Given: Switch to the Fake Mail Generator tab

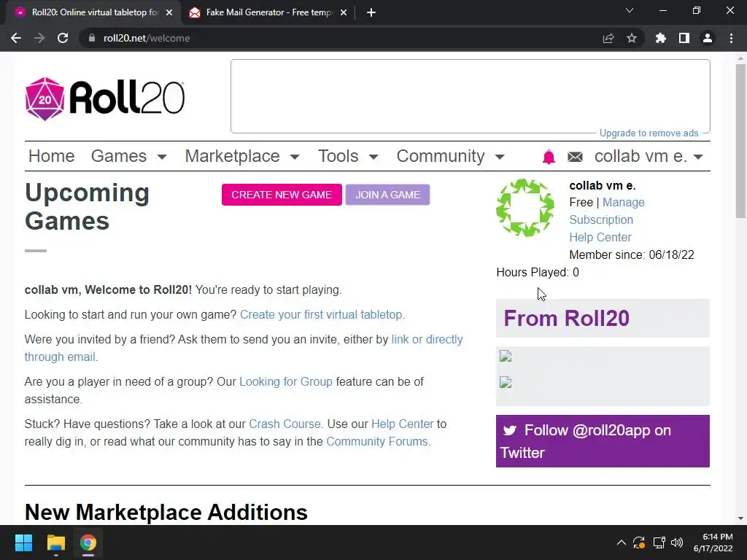Looking at the screenshot, I should point(268,12).
